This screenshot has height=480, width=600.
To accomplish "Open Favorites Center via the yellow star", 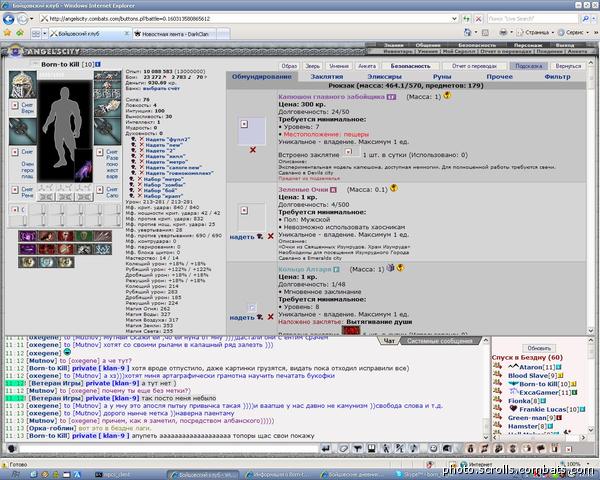I will pos(7,33).
